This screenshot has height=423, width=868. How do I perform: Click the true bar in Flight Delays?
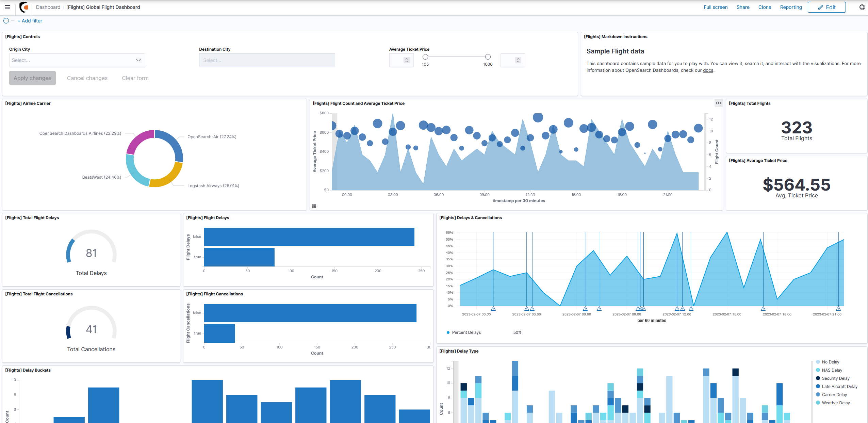coord(239,257)
